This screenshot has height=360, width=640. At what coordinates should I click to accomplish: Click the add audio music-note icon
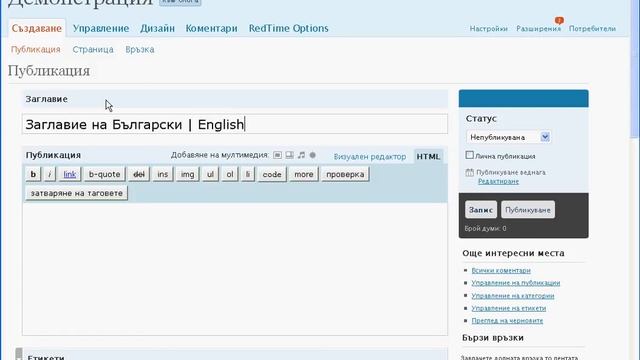coord(301,155)
